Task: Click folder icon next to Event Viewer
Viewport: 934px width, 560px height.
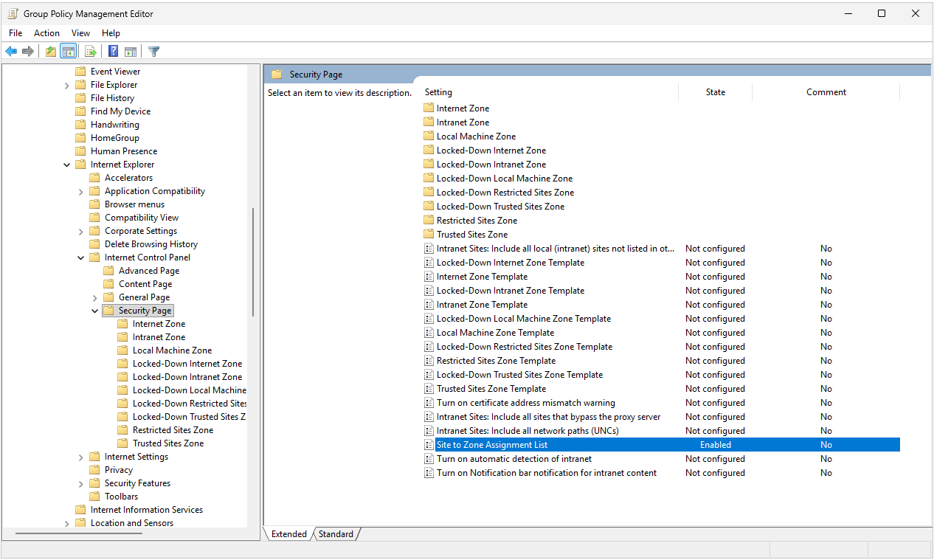Action: (x=80, y=72)
